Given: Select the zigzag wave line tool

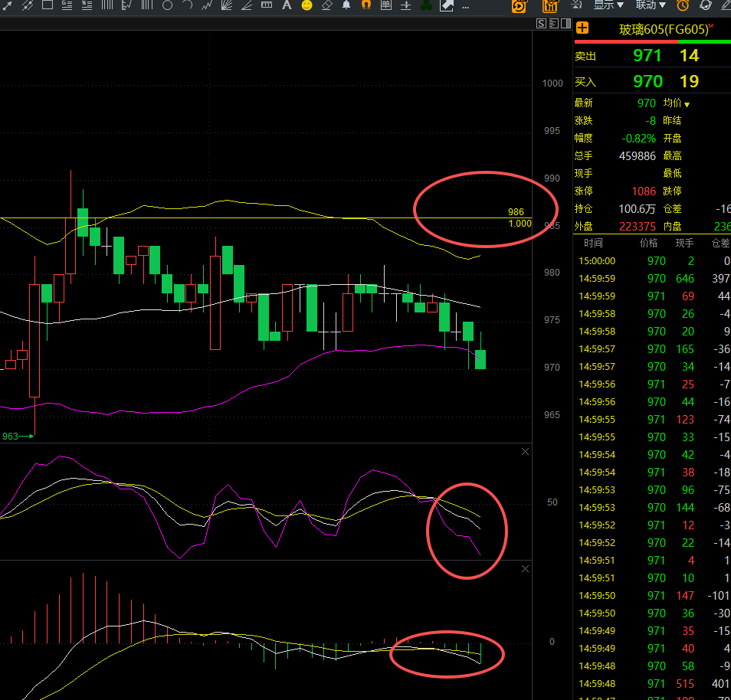Looking at the screenshot, I should pyautogui.click(x=207, y=5).
